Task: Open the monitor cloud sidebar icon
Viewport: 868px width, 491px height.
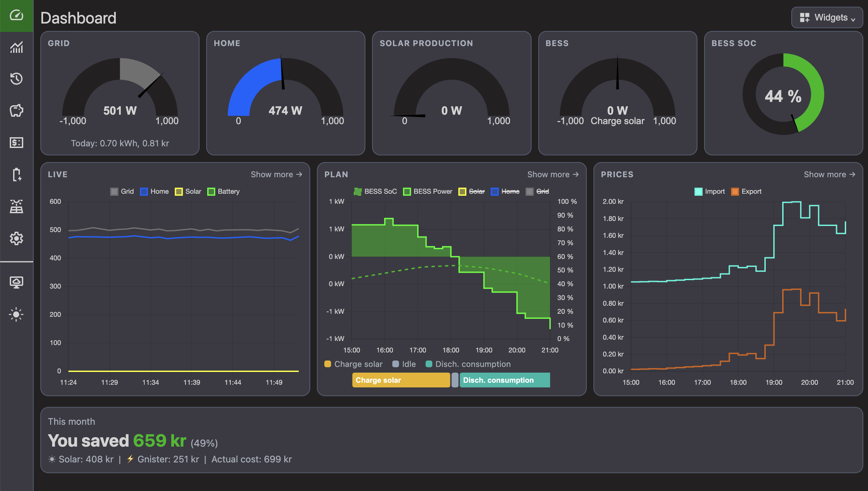Action: [16, 282]
